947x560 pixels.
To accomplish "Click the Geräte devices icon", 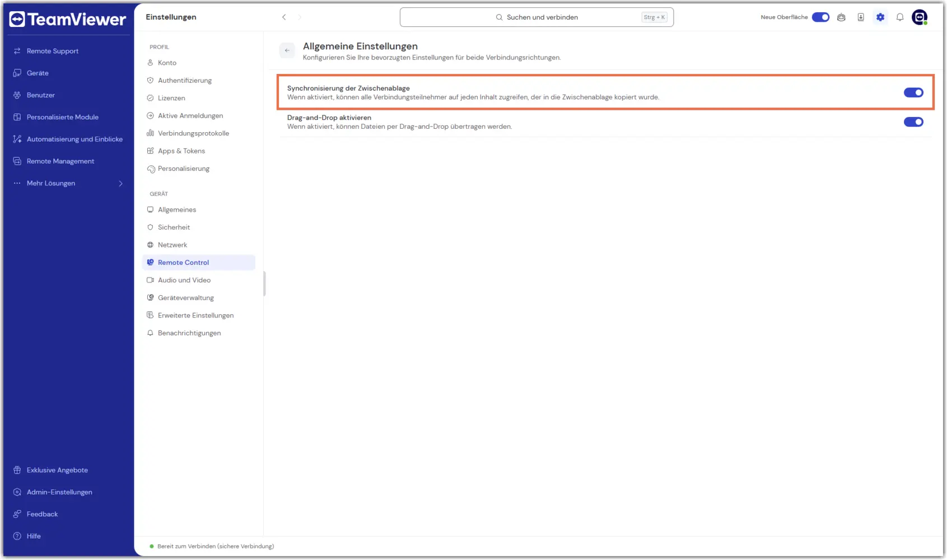I will coord(17,73).
